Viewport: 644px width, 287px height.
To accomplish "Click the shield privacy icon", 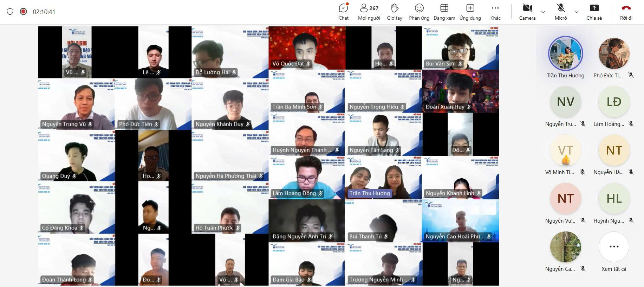I will click(x=10, y=12).
